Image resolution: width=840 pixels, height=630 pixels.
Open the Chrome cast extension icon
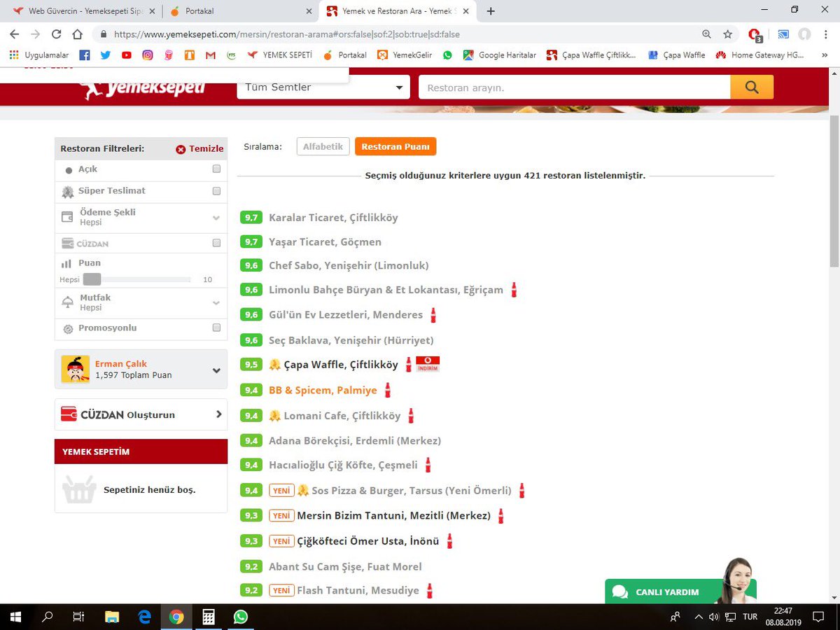(784, 34)
